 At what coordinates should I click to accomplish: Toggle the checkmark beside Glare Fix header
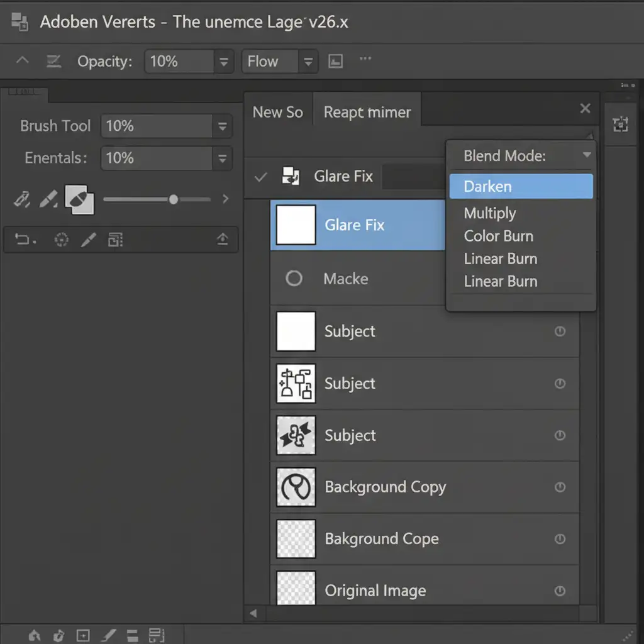260,177
